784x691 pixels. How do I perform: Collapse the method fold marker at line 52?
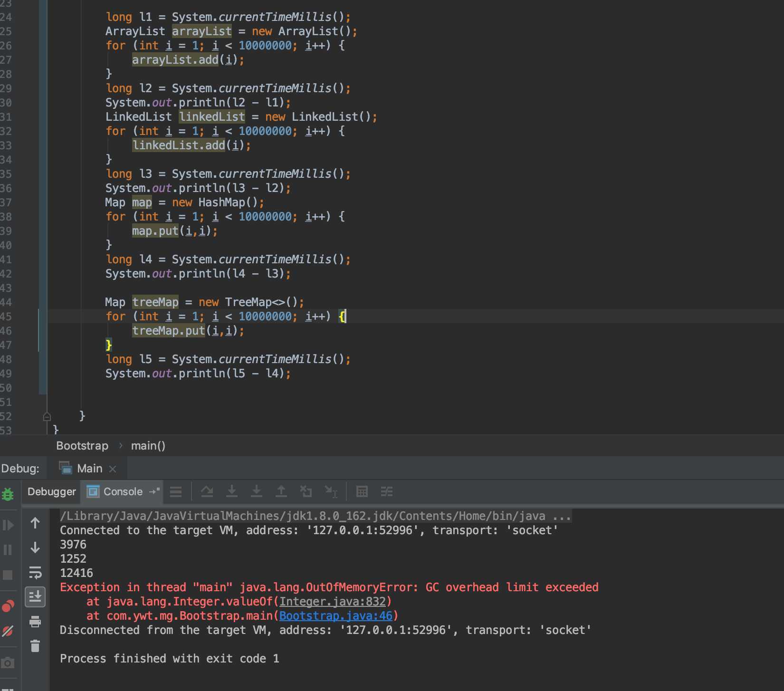click(47, 417)
